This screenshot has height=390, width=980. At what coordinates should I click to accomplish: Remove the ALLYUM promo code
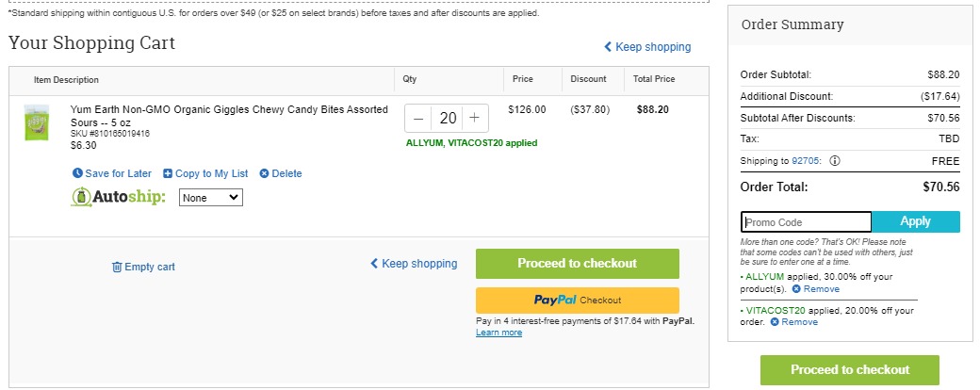click(816, 289)
